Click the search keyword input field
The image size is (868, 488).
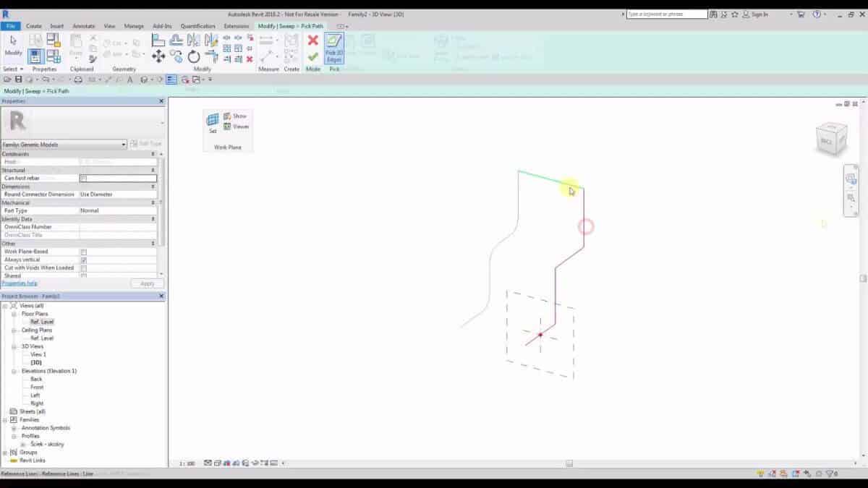[x=666, y=14]
